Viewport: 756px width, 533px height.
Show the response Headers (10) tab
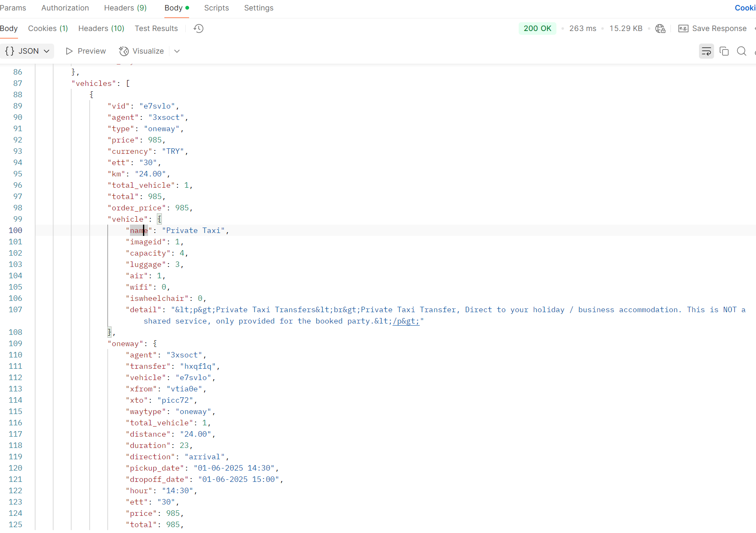(101, 28)
